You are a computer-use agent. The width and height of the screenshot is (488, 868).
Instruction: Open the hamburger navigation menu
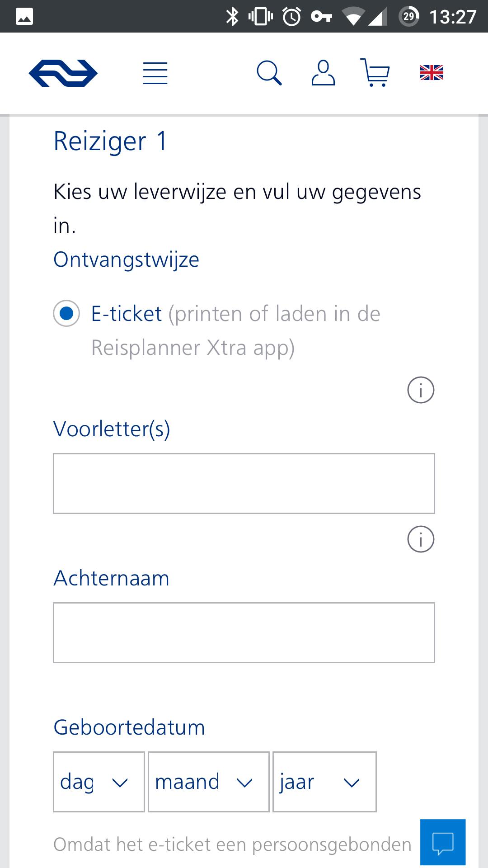[155, 73]
